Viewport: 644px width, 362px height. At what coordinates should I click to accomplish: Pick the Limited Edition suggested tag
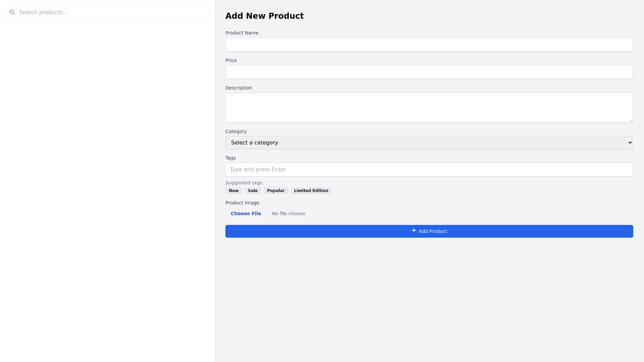coord(311,191)
